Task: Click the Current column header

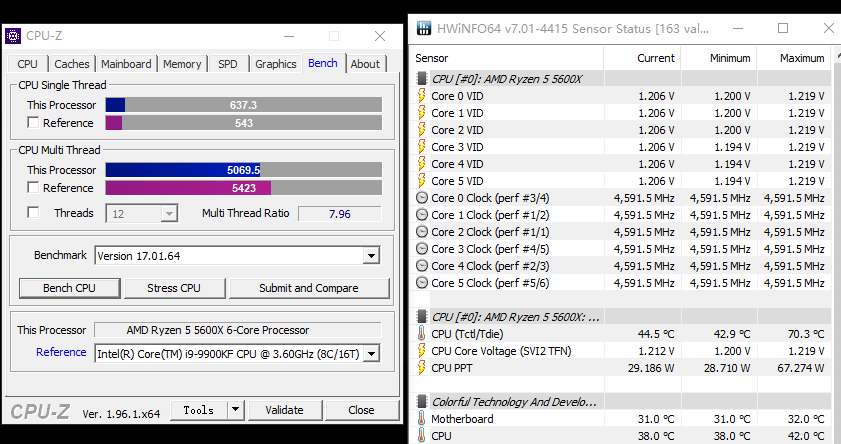Action: pos(643,58)
